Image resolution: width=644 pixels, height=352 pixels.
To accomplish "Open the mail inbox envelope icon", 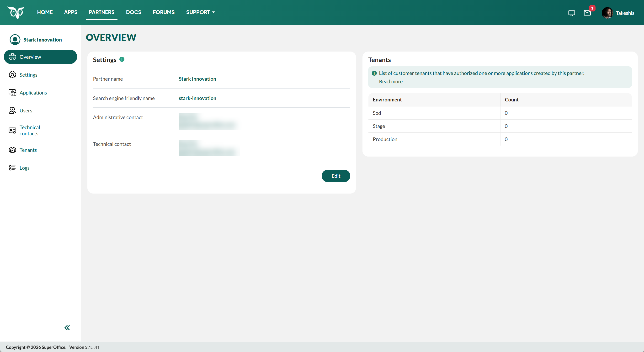I will pos(587,13).
